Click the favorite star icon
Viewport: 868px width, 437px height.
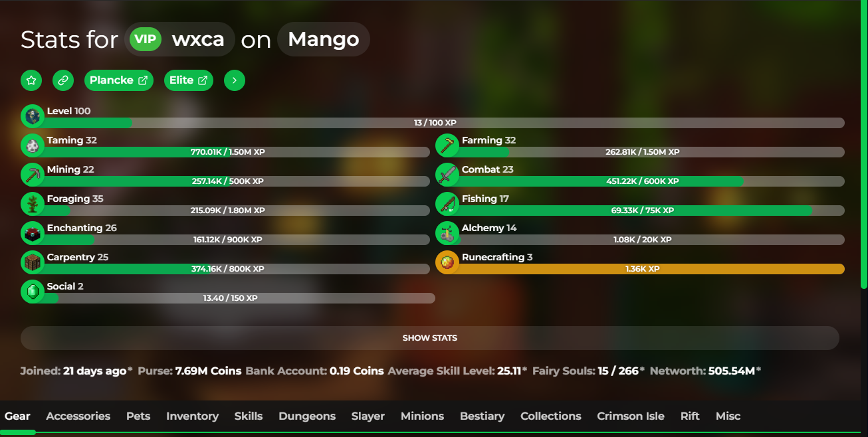coord(31,80)
